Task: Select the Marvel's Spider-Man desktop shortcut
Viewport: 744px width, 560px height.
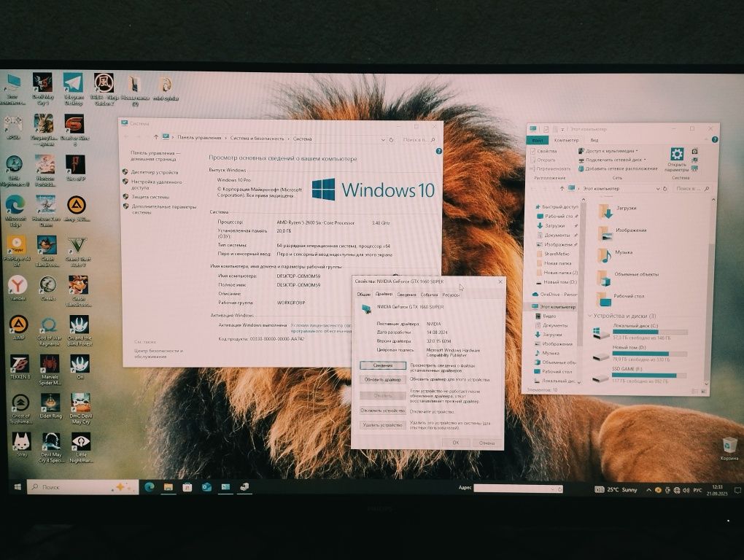Action: coord(50,370)
